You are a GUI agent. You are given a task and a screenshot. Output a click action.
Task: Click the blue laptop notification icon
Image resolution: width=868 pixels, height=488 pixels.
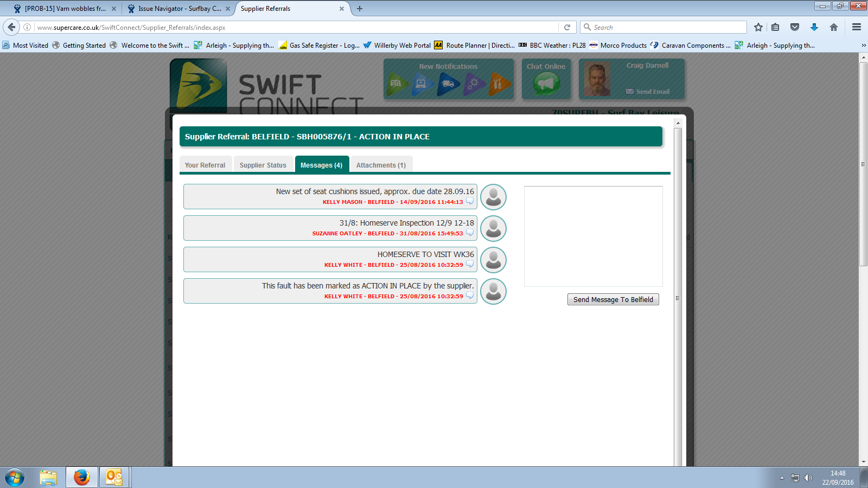click(x=423, y=84)
